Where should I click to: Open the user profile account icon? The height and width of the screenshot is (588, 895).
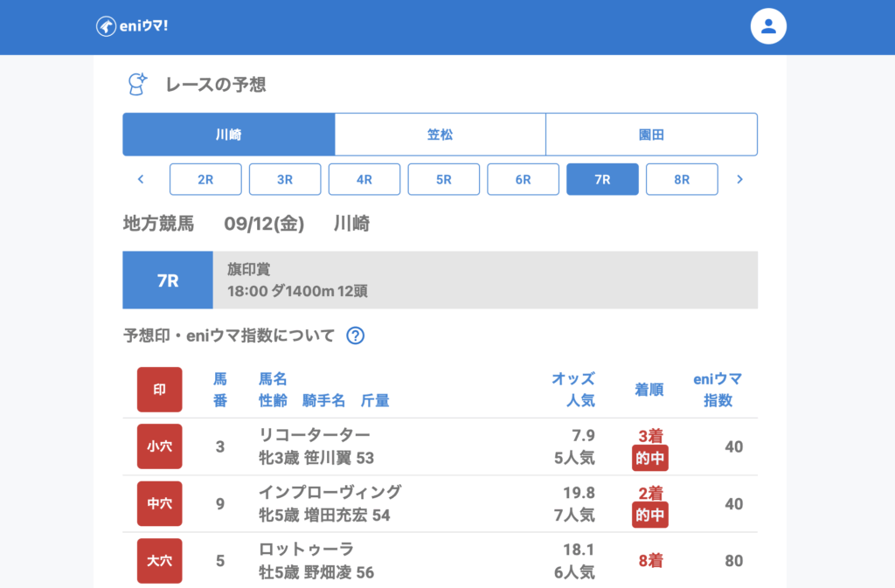click(768, 26)
